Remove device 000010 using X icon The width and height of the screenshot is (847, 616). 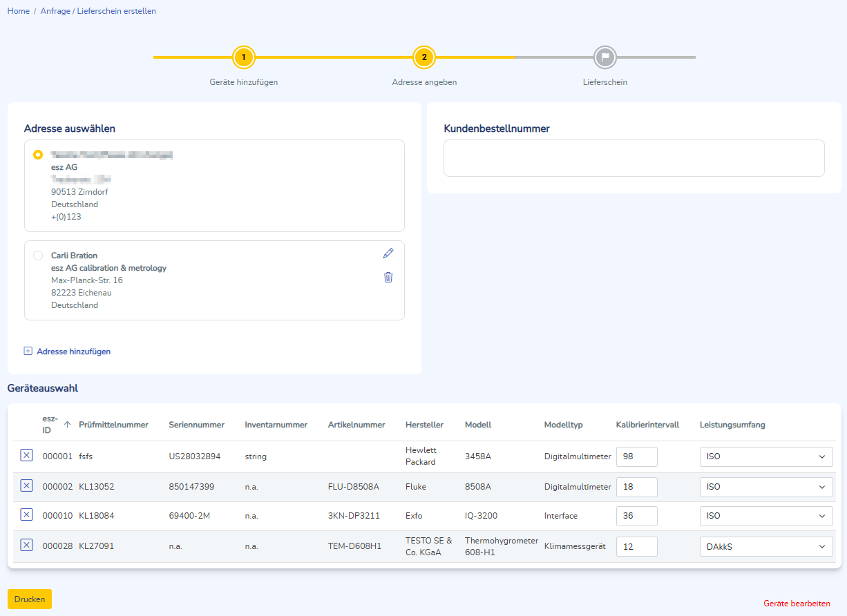coord(26,514)
